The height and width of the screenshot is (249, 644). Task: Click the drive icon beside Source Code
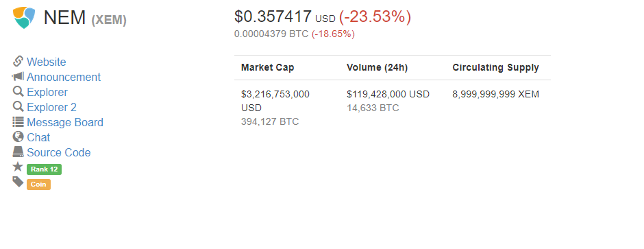[18, 152]
